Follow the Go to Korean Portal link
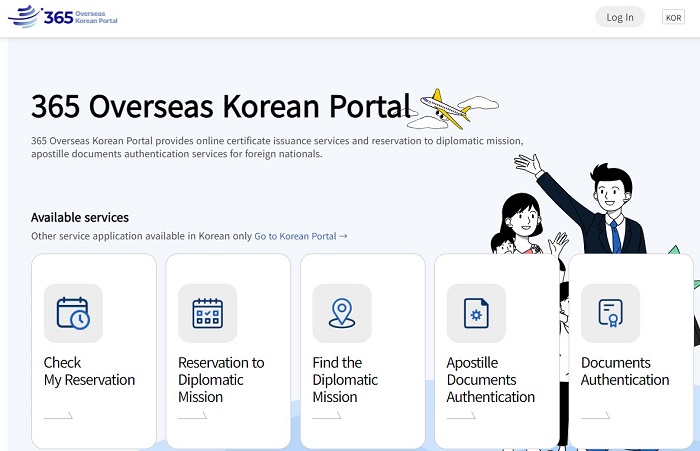The height and width of the screenshot is (451, 700). click(x=300, y=236)
